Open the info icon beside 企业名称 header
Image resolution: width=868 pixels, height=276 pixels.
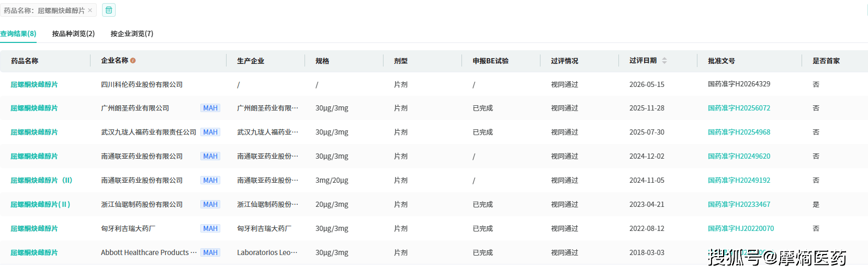[x=133, y=61]
